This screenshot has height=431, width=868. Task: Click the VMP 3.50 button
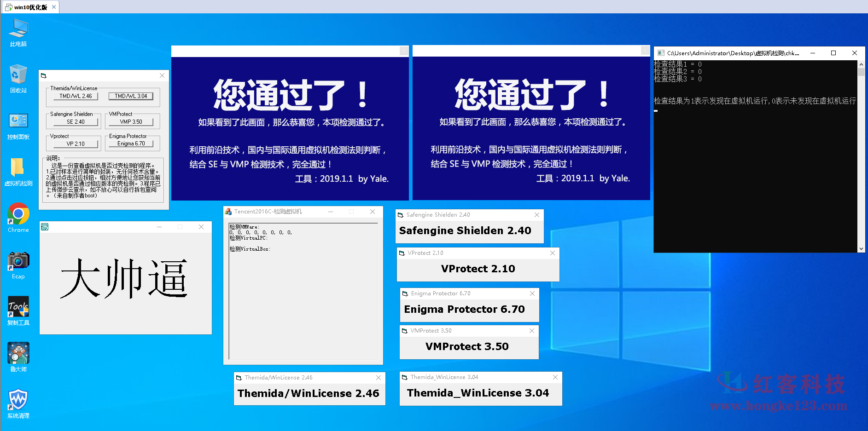tap(131, 122)
